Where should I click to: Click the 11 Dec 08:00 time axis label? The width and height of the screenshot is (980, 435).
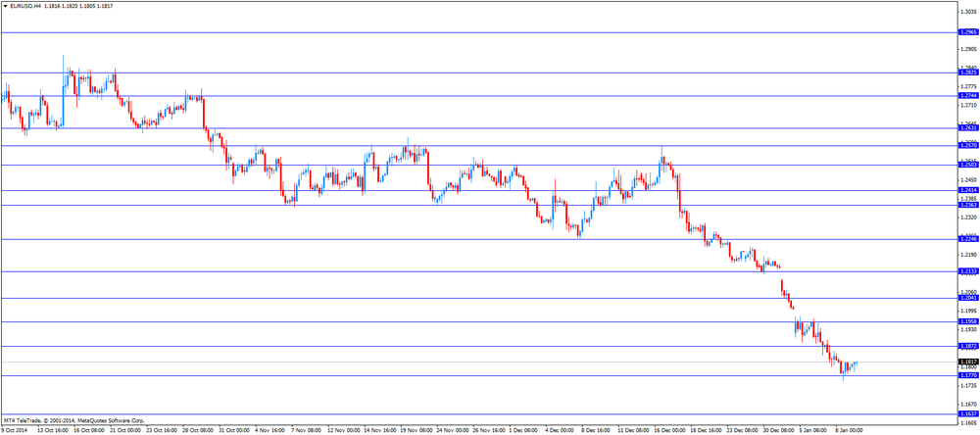tap(633, 431)
